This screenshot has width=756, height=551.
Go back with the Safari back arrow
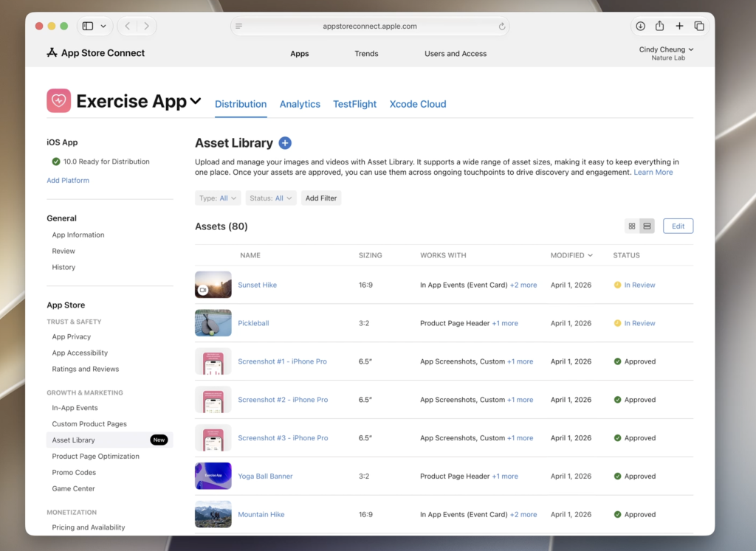[x=127, y=26]
